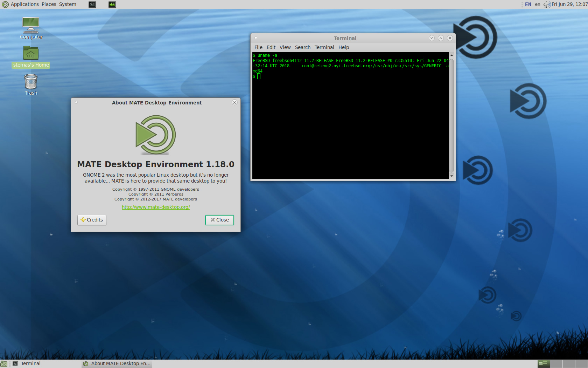Image resolution: width=588 pixels, height=368 pixels.
Task: Click the Terminal vertical scrollbar track
Action: (451, 116)
